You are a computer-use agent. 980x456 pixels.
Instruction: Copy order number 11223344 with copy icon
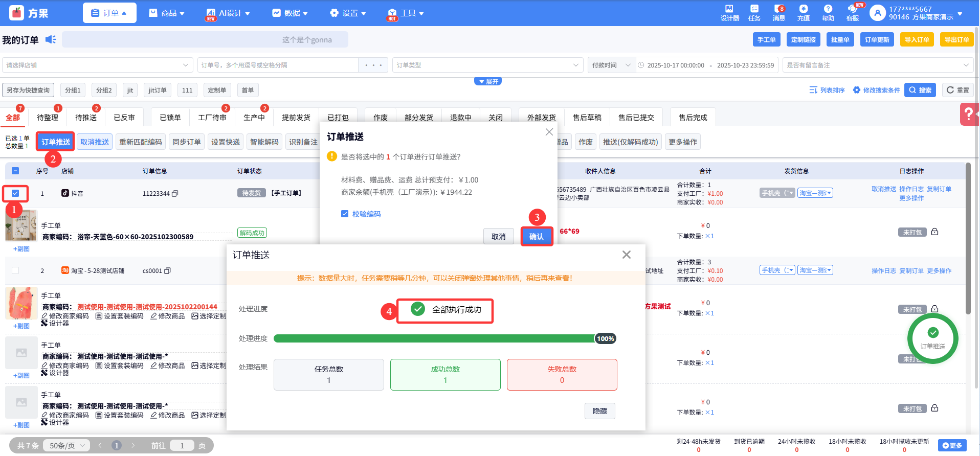point(175,194)
